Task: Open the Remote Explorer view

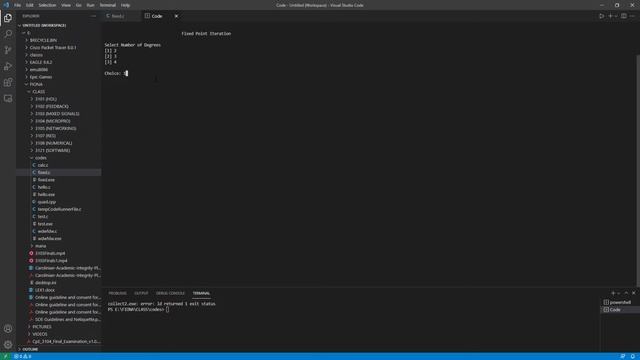Action: click(x=8, y=99)
